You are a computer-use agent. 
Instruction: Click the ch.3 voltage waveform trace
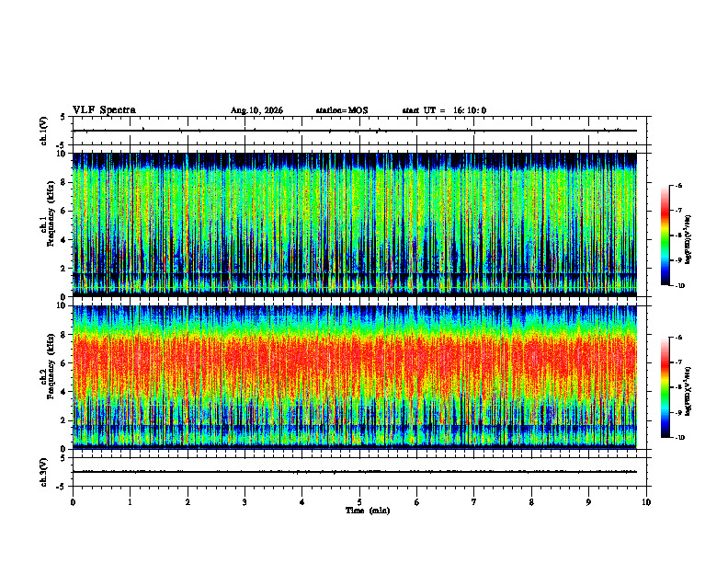(354, 472)
